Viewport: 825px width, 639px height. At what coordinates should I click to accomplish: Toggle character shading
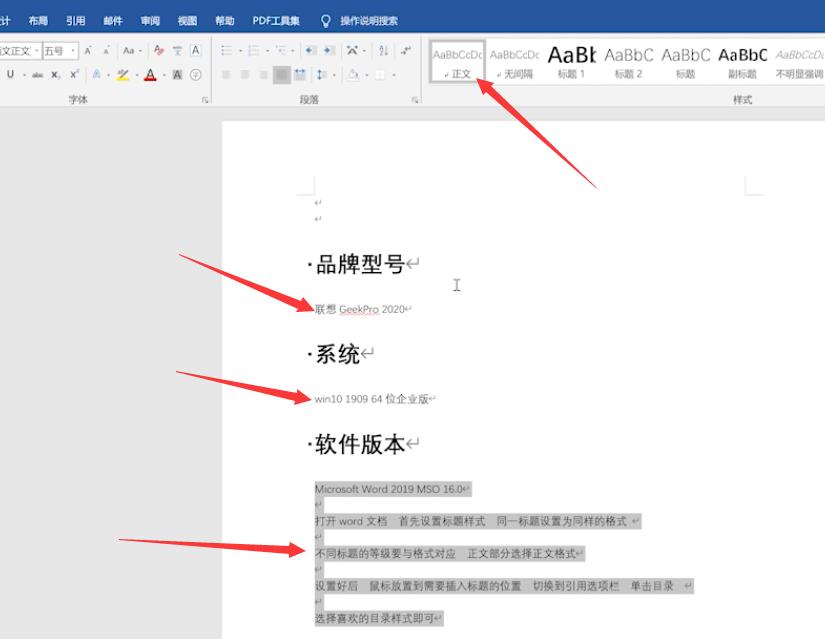(x=177, y=75)
